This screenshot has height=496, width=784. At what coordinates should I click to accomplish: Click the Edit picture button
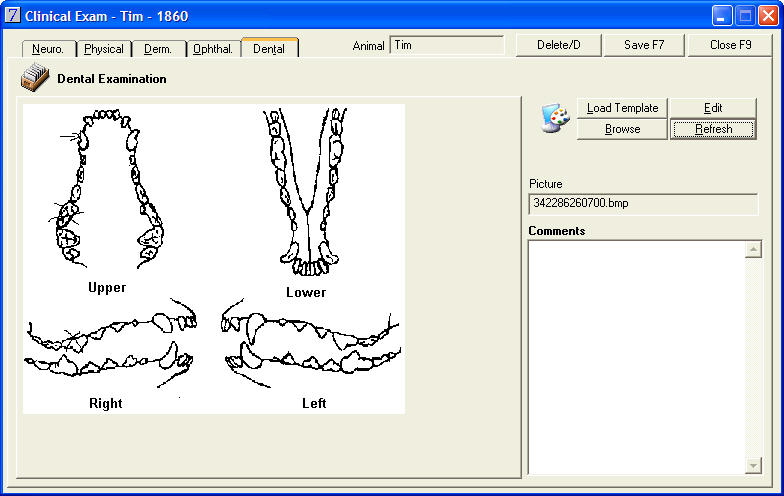click(713, 108)
